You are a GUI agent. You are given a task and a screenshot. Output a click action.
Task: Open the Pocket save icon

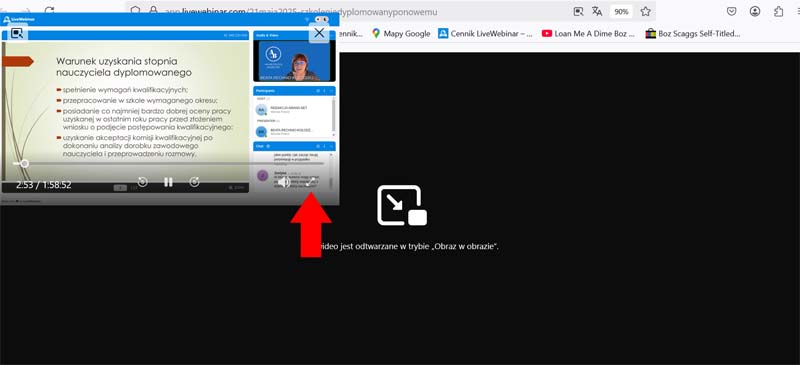[x=732, y=11]
